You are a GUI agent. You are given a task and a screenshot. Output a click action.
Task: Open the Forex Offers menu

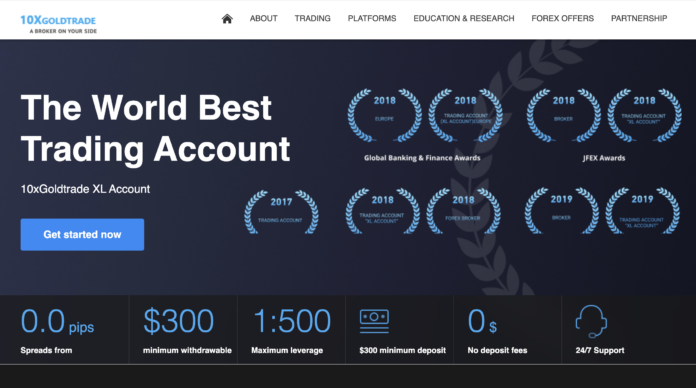click(562, 19)
